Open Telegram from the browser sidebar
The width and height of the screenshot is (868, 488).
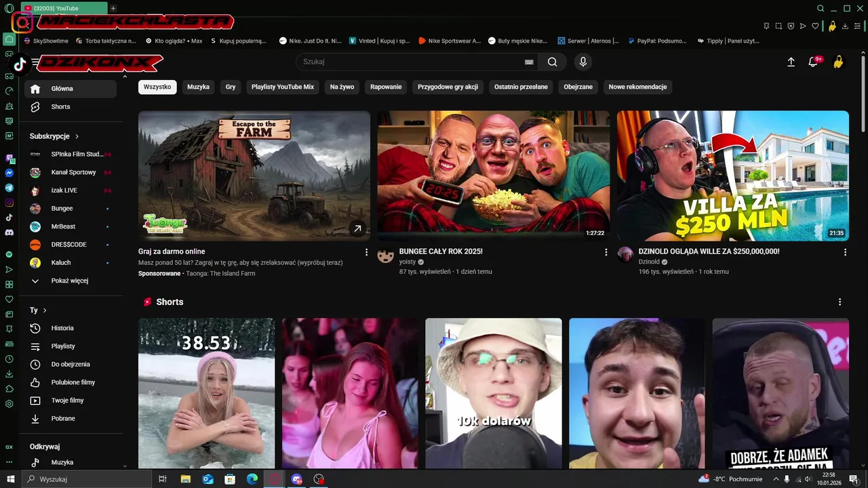coord(9,188)
